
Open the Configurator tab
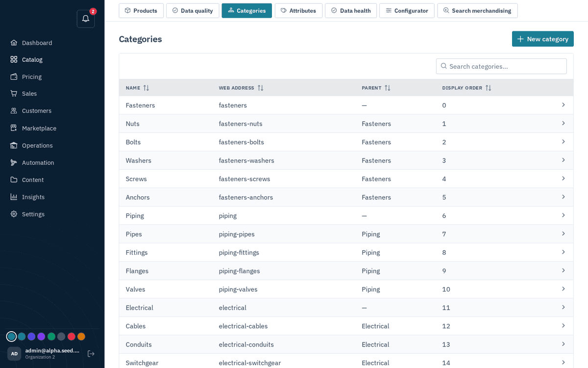(x=407, y=11)
